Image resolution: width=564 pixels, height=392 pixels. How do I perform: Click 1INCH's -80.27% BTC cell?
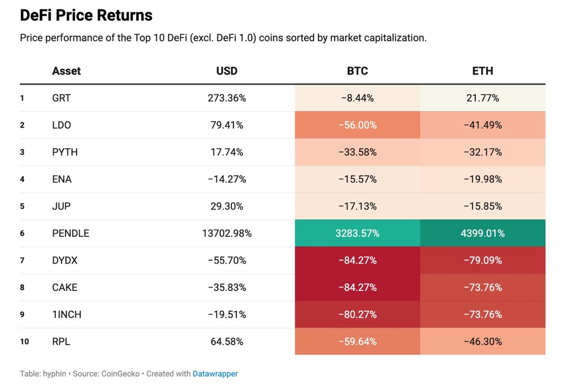point(357,315)
